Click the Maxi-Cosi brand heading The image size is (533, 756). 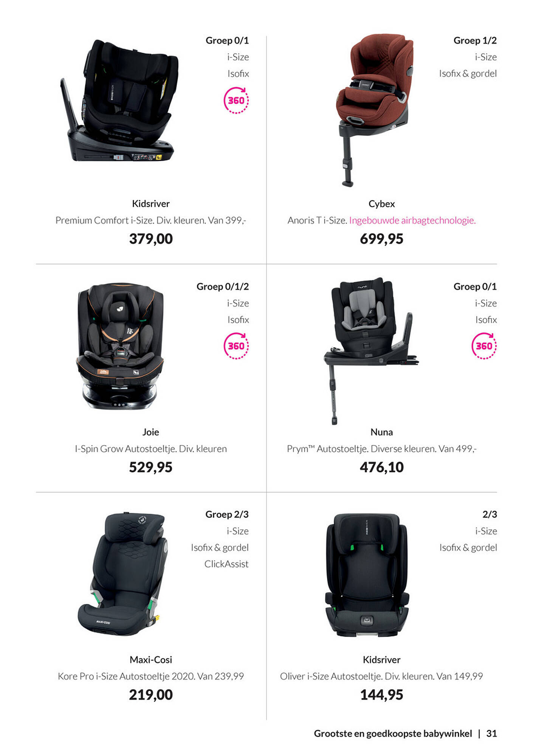[151, 660]
